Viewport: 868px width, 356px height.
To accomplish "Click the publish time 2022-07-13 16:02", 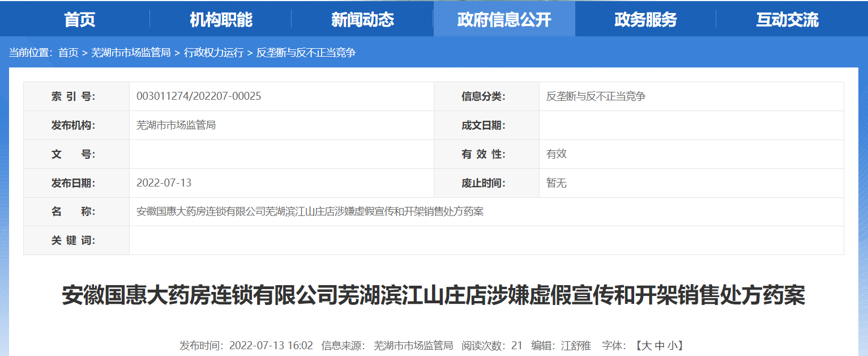I will [271, 345].
